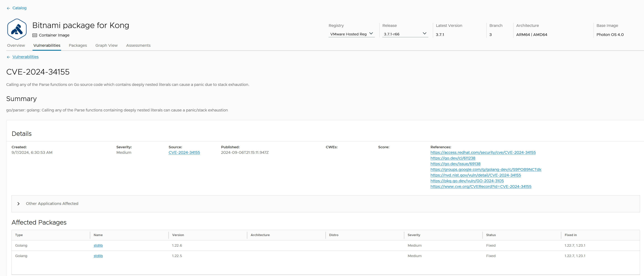644x276 pixels.
Task: Open the Packages tab
Action: [x=78, y=46]
